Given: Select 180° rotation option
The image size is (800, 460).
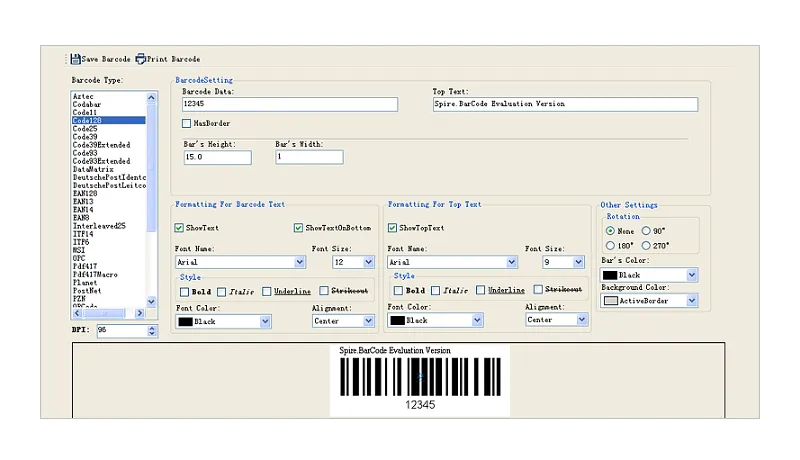Looking at the screenshot, I should click(610, 246).
